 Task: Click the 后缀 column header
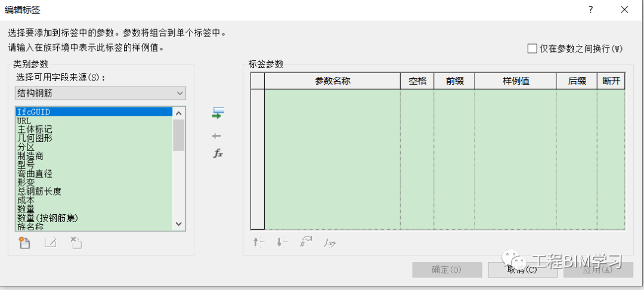coord(577,81)
